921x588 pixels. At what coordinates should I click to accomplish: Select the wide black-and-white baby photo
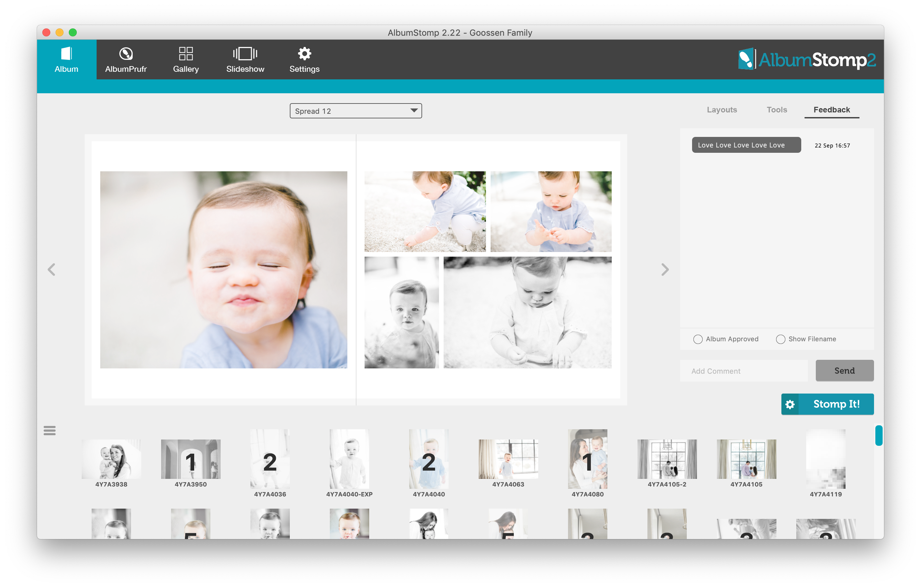tap(527, 312)
